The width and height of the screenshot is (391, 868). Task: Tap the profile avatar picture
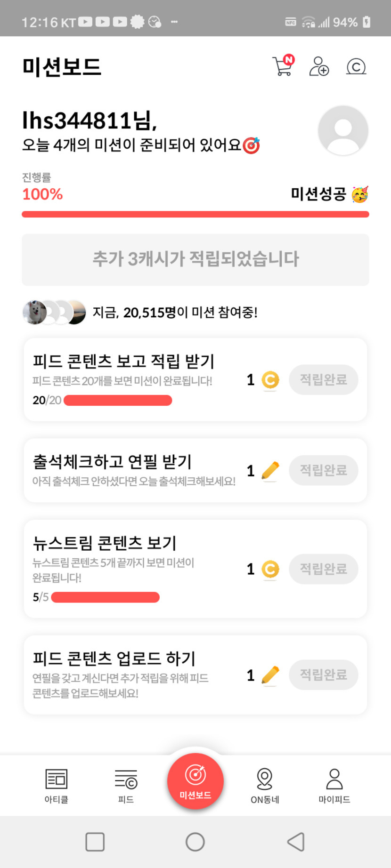(x=343, y=130)
